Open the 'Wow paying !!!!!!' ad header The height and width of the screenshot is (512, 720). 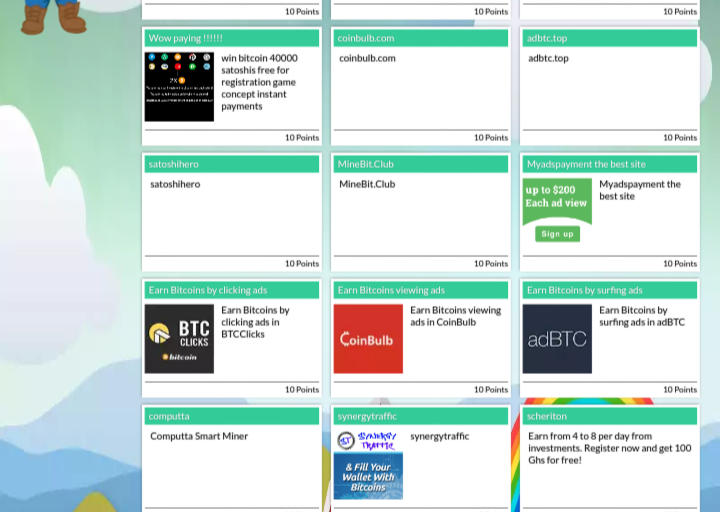(186, 38)
